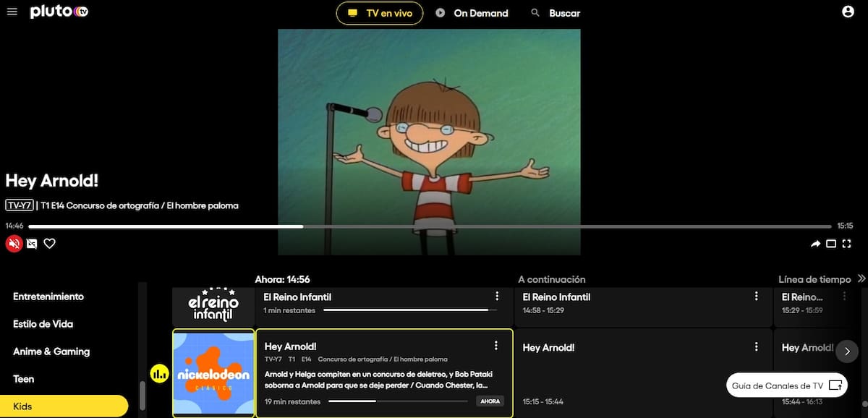Open the options menu for El Reino Infantil

[497, 296]
